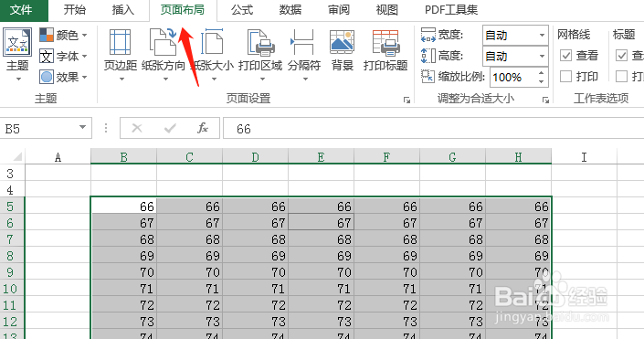The image size is (644, 339).
Task: Switch to the 审阅 review tab
Action: 339,9
